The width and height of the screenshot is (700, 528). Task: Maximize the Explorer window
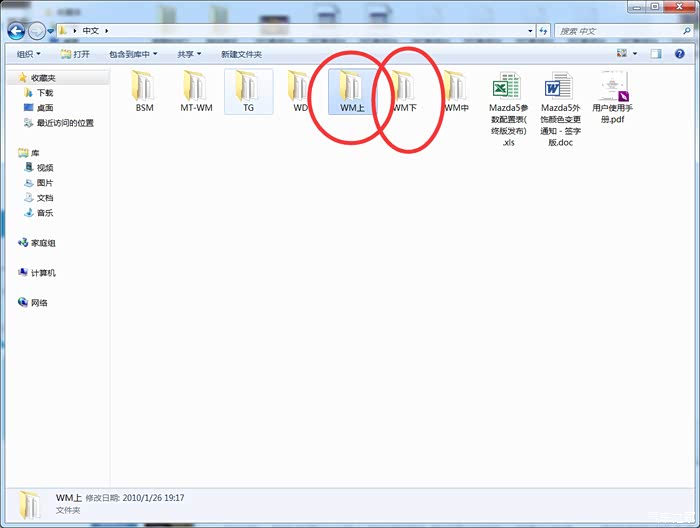click(655, 7)
